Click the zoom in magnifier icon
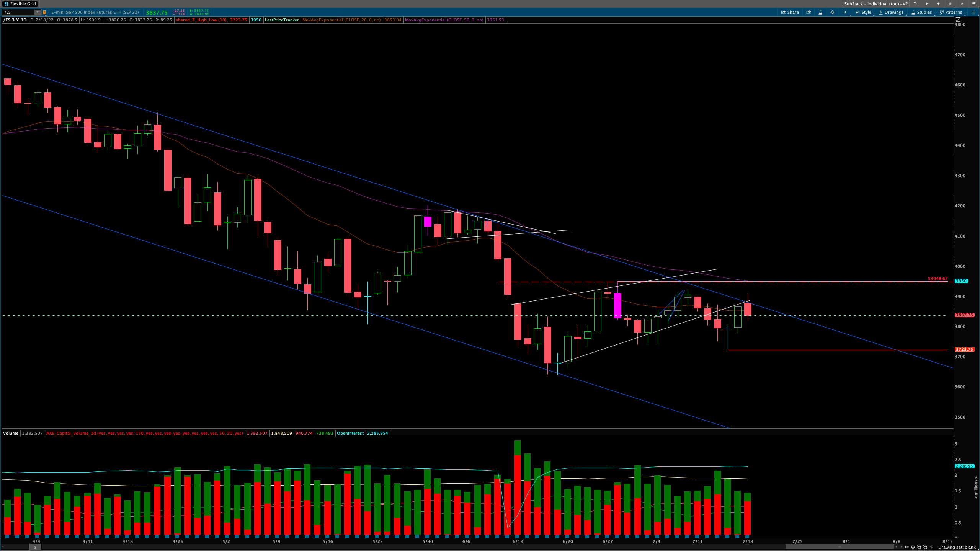This screenshot has height=551, width=980. (x=919, y=547)
